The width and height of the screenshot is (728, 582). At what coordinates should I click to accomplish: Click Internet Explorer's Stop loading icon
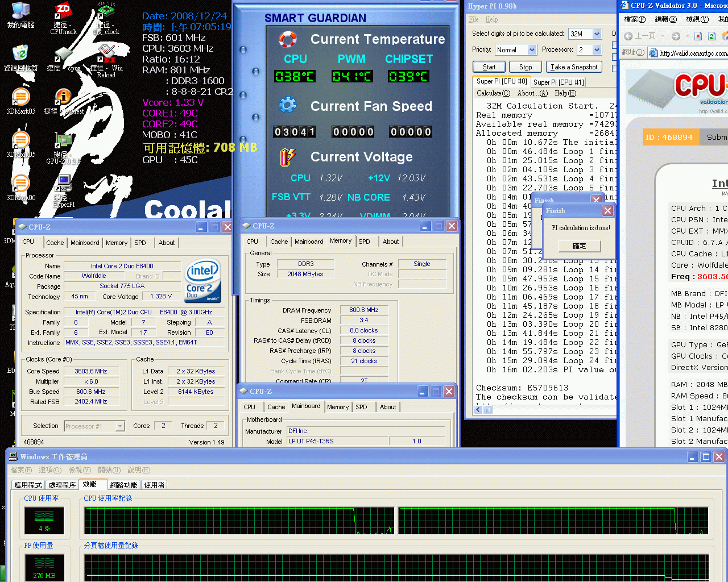coord(698,36)
